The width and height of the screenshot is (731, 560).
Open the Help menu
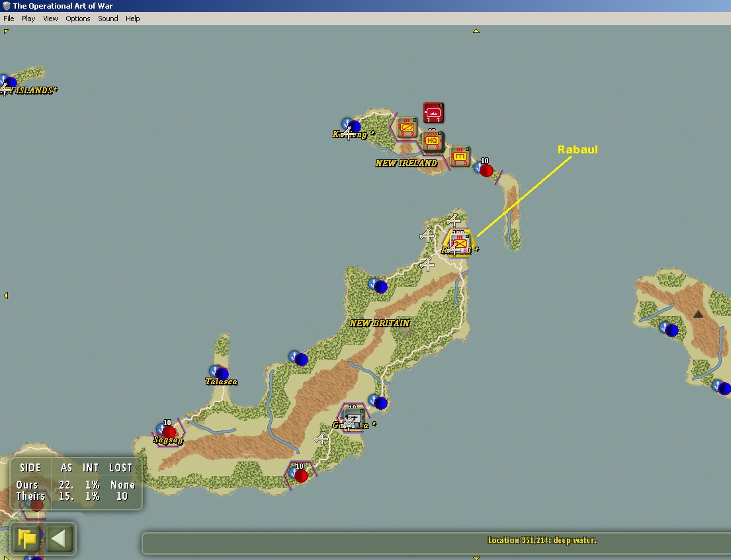point(132,19)
